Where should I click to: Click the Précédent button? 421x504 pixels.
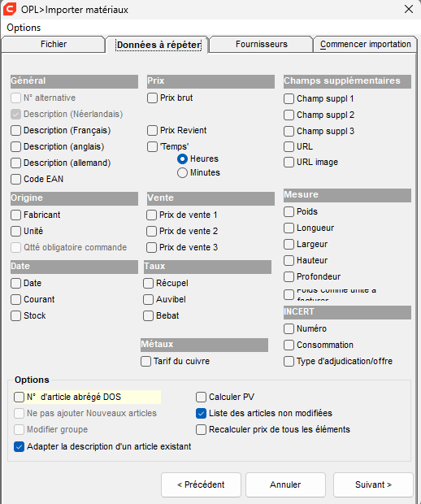pyautogui.click(x=201, y=484)
